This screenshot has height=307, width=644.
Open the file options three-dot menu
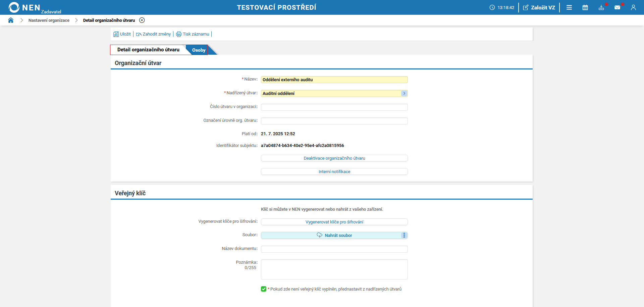coord(404,236)
